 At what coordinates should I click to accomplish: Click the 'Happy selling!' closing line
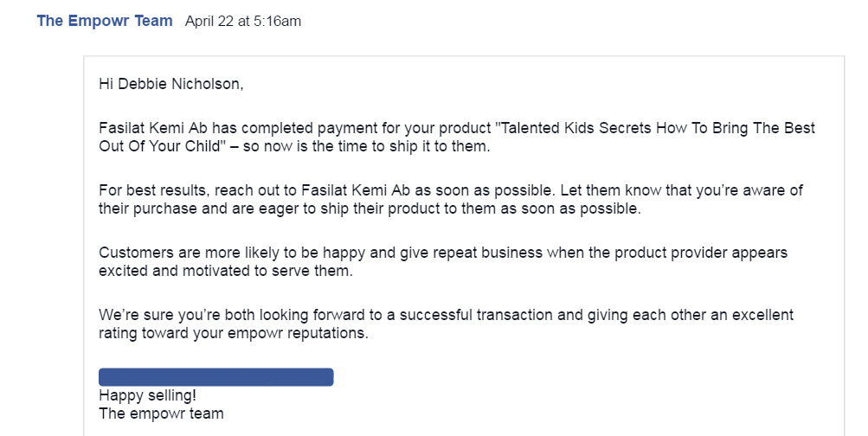(147, 395)
